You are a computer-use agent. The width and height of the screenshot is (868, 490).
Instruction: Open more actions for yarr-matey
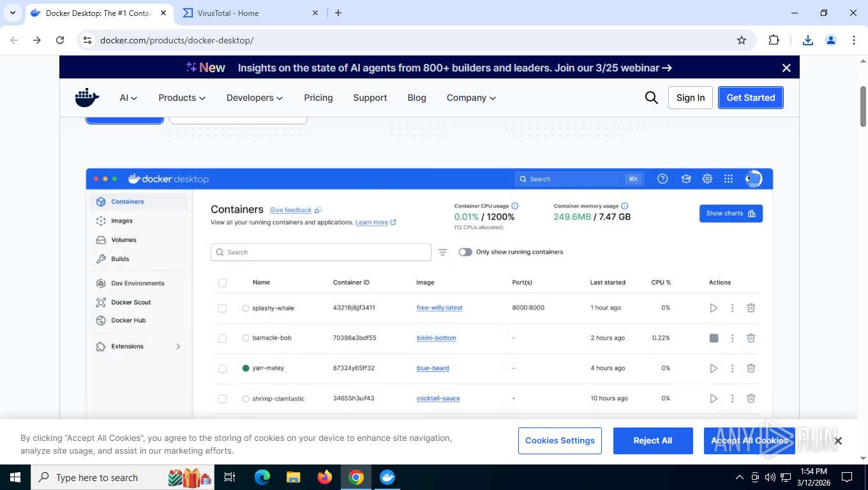point(732,368)
